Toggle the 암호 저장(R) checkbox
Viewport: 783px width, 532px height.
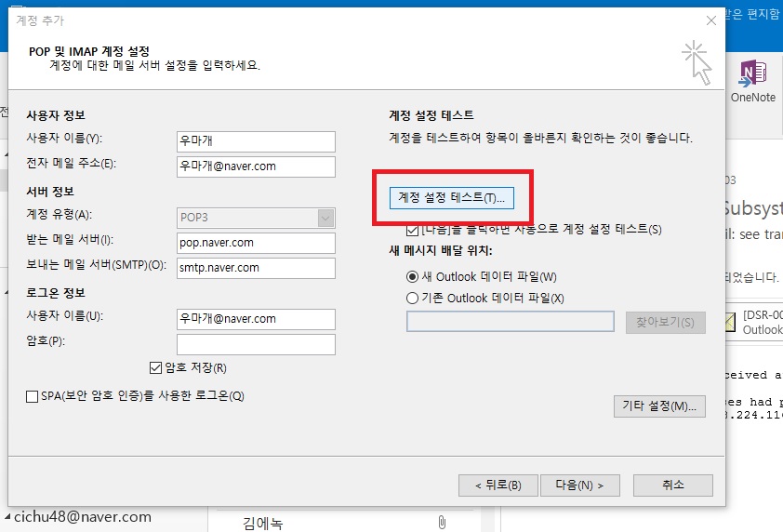point(156,368)
